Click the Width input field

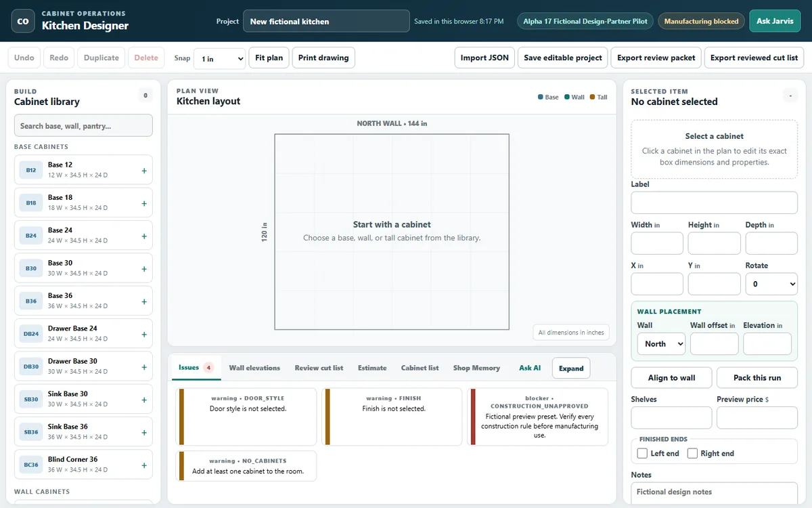pos(657,243)
